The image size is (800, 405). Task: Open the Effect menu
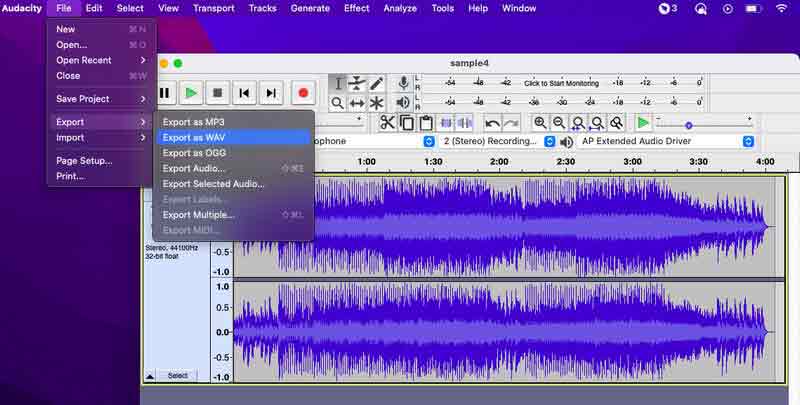[x=357, y=8]
